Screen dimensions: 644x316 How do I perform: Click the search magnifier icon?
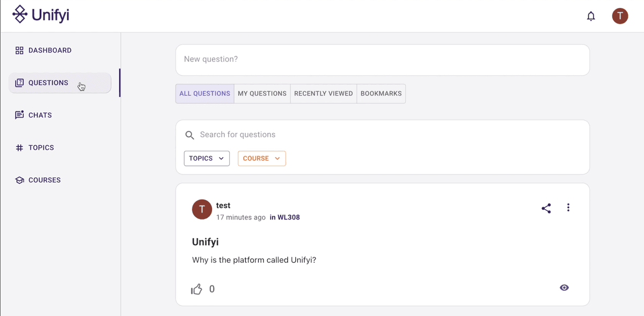(189, 135)
